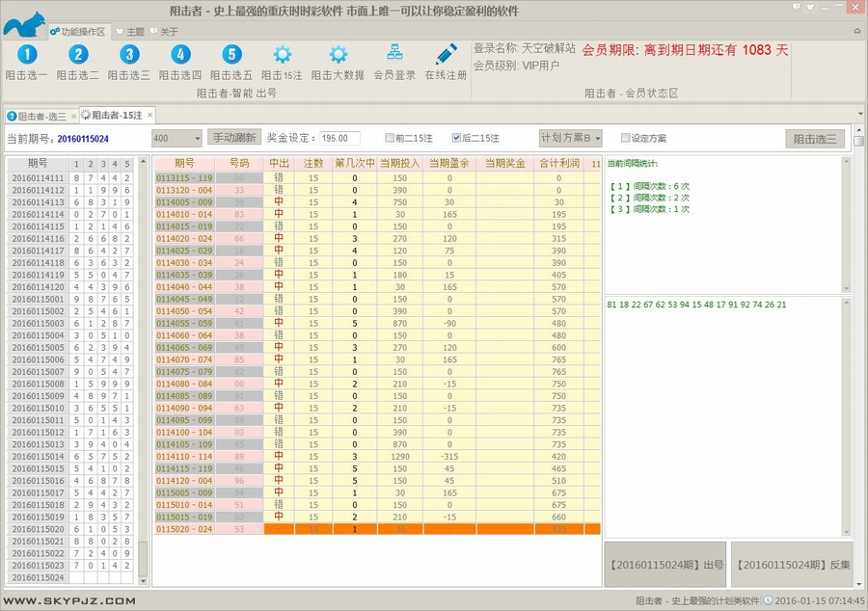Choose the 阻击选五 icon
Viewport: 868px width, 611px height.
[231, 56]
